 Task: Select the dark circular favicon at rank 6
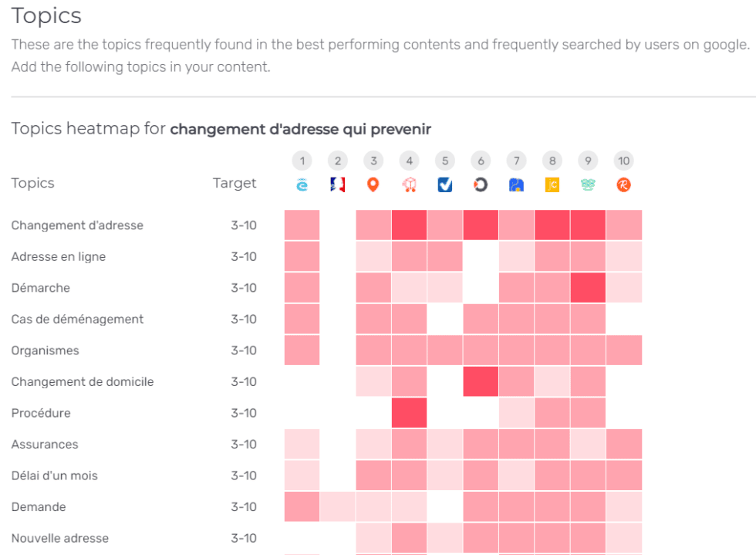pos(481,184)
